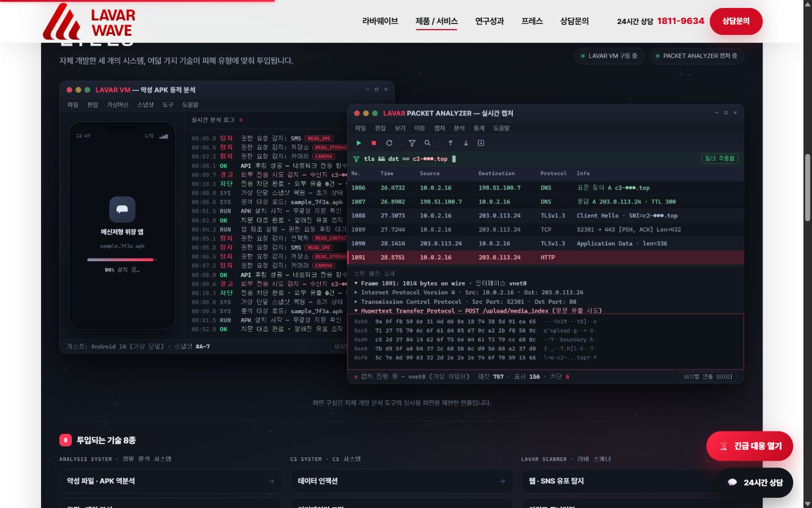
Task: Select highlighted HTTP packet row 1091
Action: pos(545,257)
